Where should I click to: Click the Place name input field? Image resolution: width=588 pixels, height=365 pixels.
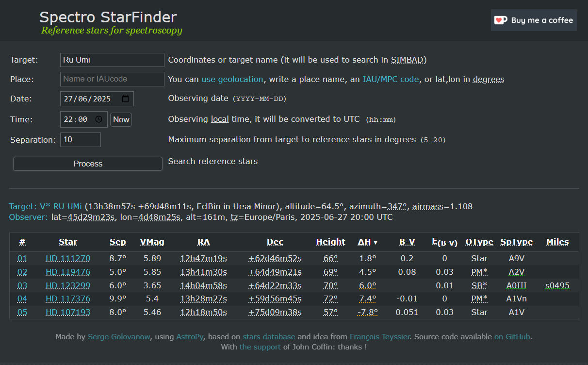(112, 79)
